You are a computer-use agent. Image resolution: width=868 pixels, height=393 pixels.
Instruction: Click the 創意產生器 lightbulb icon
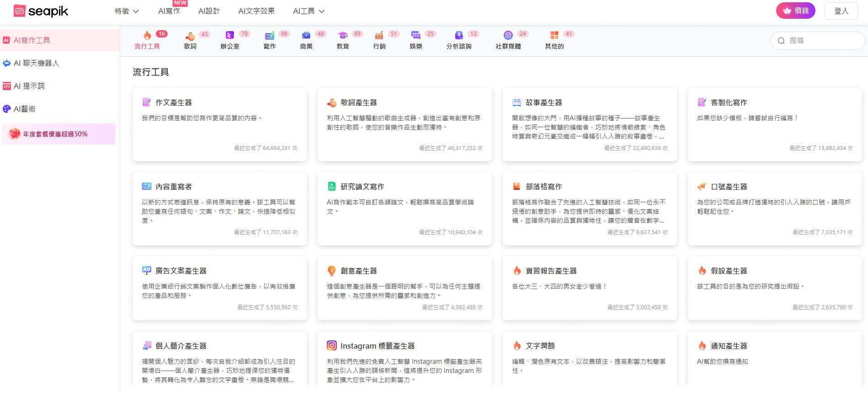tap(332, 271)
